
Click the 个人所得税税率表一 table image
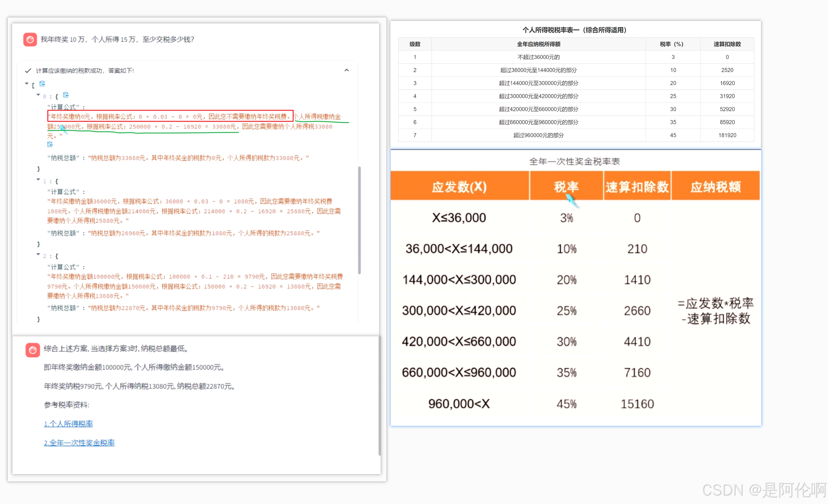575,86
